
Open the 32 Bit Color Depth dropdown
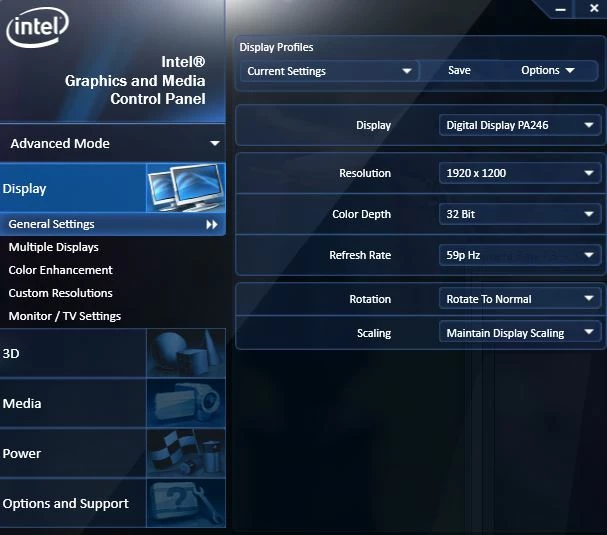click(520, 214)
